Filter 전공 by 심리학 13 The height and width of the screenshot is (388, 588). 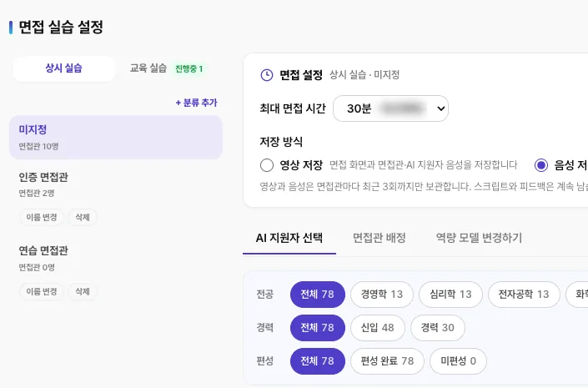click(x=450, y=295)
